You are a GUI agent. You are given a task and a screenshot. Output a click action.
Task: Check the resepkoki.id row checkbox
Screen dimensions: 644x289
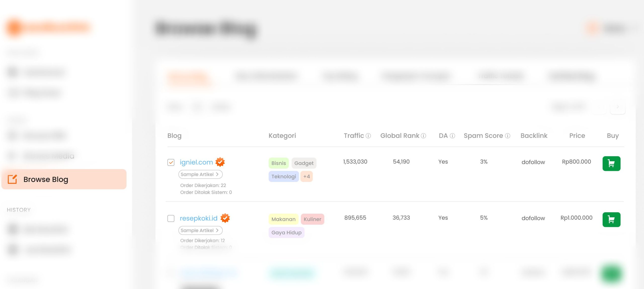171,219
